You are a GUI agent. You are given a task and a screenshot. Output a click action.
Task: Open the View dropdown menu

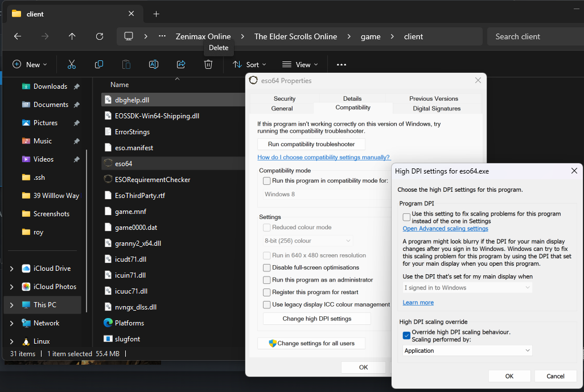(300, 64)
